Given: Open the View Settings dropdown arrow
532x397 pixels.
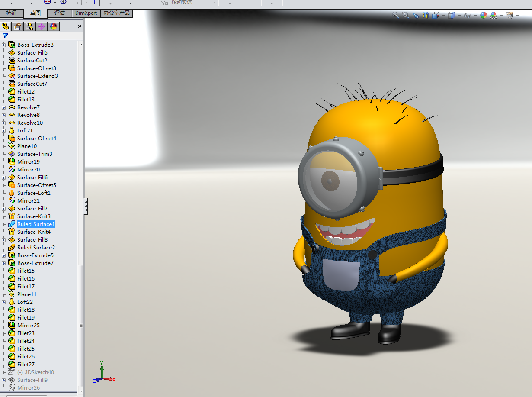Looking at the screenshot, I should tap(517, 16).
